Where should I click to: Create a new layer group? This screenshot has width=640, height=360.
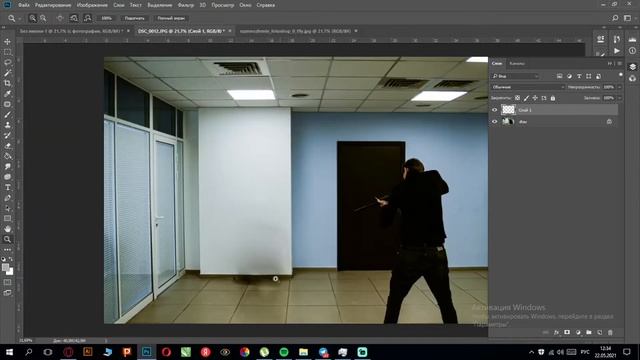(x=589, y=333)
